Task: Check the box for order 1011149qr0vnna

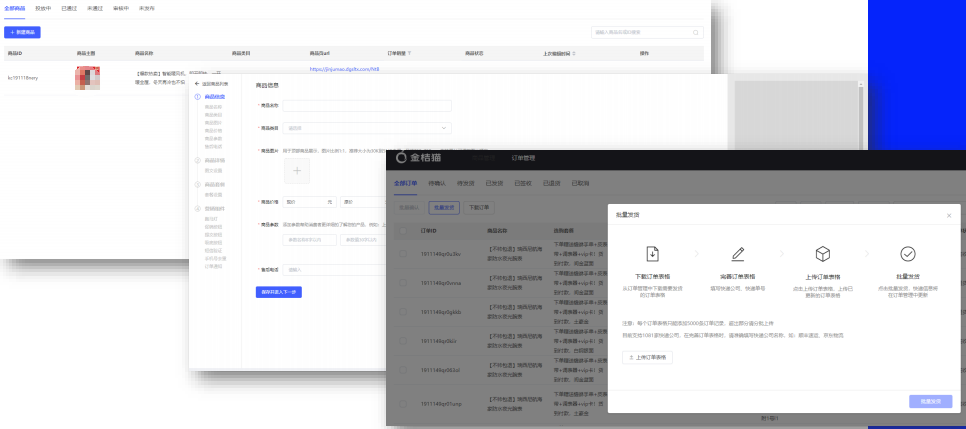Action: (x=402, y=283)
